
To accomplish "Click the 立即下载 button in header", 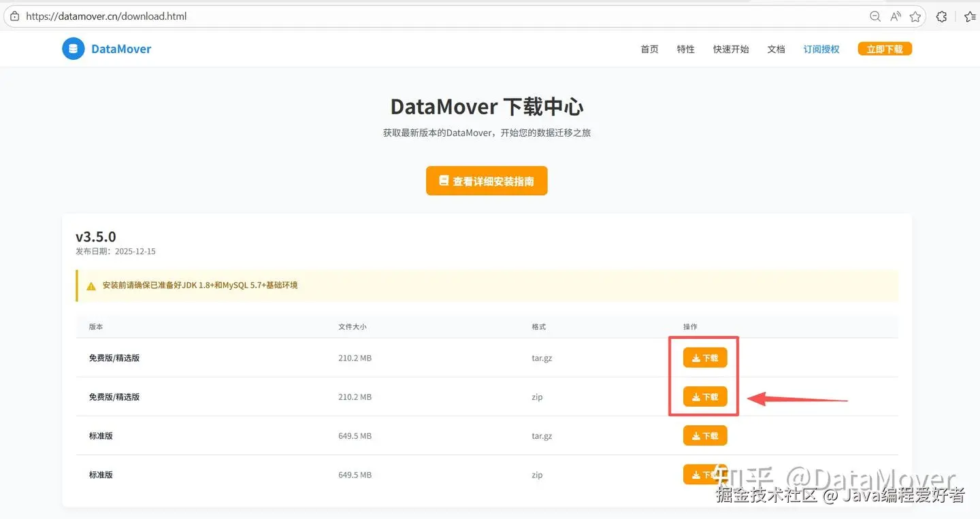I will click(885, 49).
